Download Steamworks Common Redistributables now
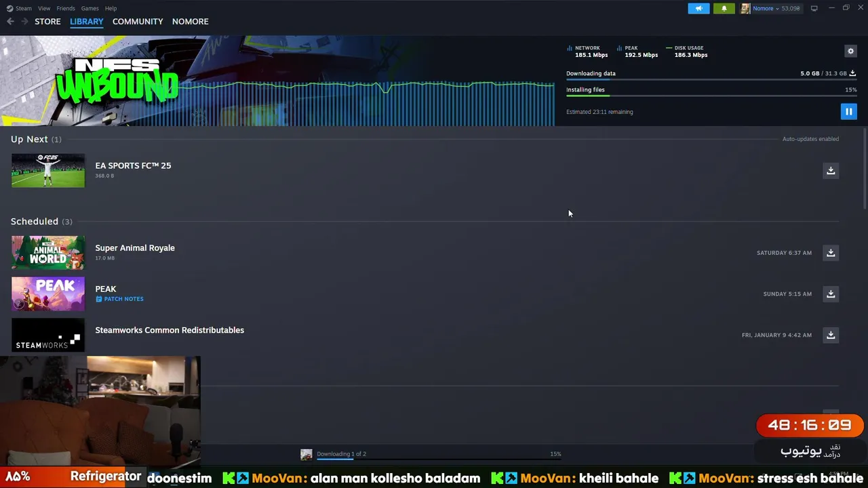This screenshot has height=488, width=868. (x=831, y=335)
